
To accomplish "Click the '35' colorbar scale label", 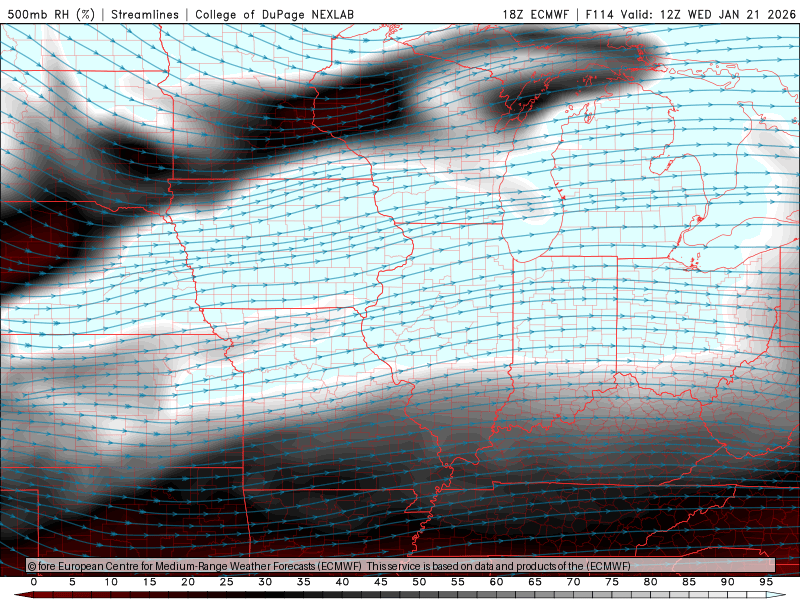I will [x=304, y=582].
